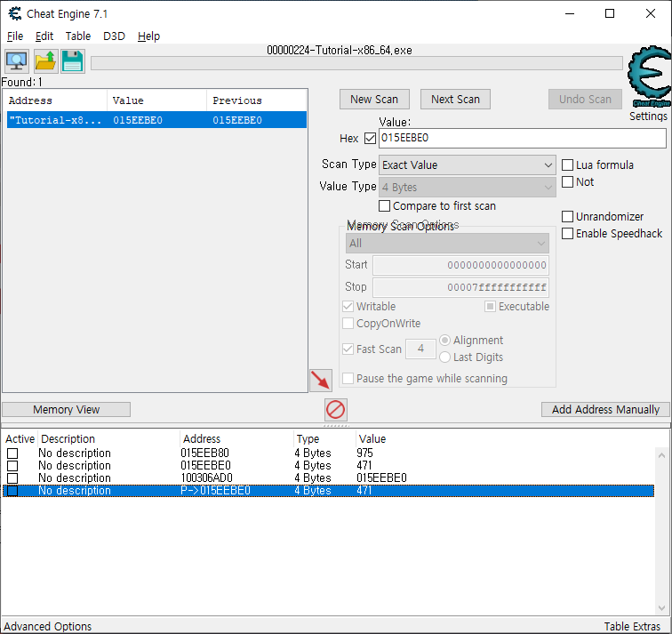Viewport: 672px width, 634px height.
Task: Open the File menu
Action: 15,36
